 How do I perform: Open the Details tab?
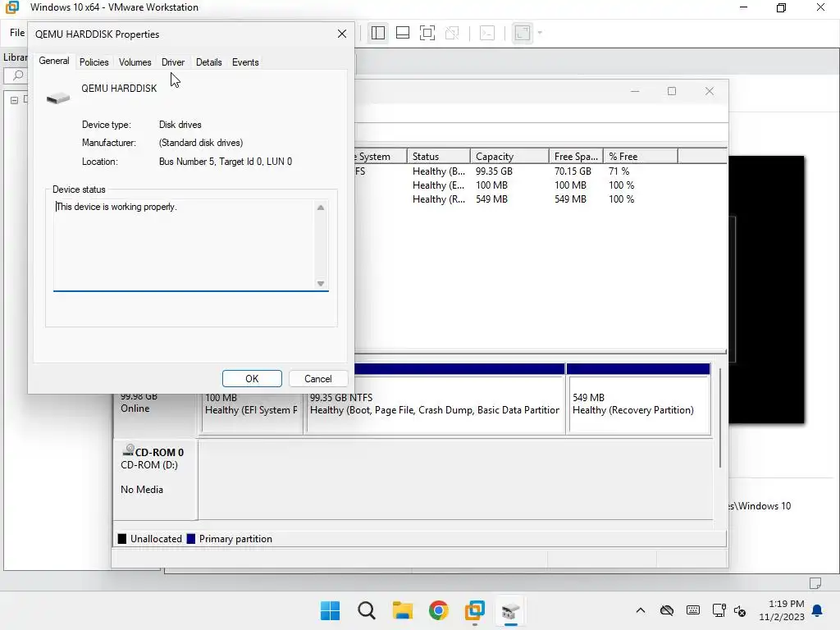[209, 62]
